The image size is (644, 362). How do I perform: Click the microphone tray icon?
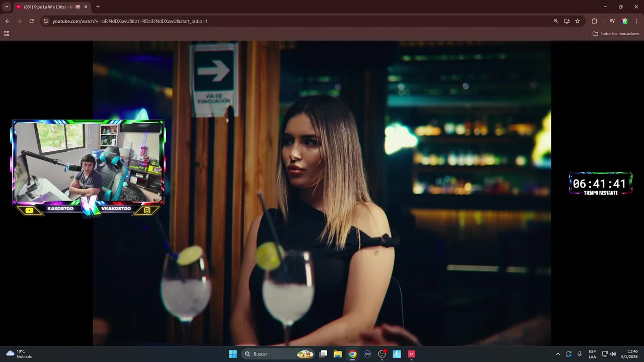[x=580, y=354]
